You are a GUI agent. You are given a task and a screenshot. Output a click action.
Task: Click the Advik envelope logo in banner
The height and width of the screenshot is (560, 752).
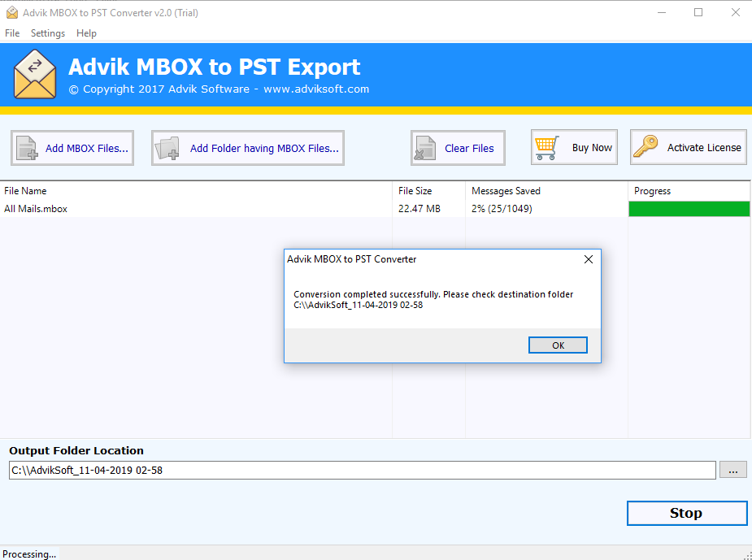[35, 74]
